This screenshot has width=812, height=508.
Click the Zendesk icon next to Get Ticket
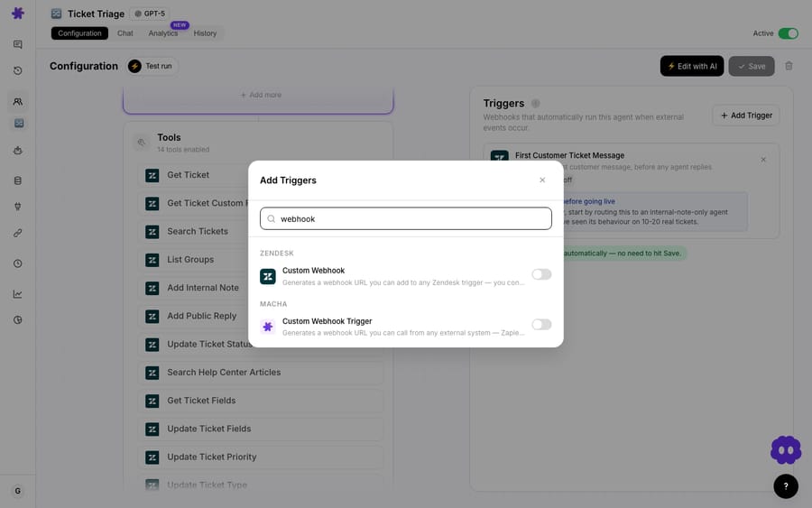152,176
